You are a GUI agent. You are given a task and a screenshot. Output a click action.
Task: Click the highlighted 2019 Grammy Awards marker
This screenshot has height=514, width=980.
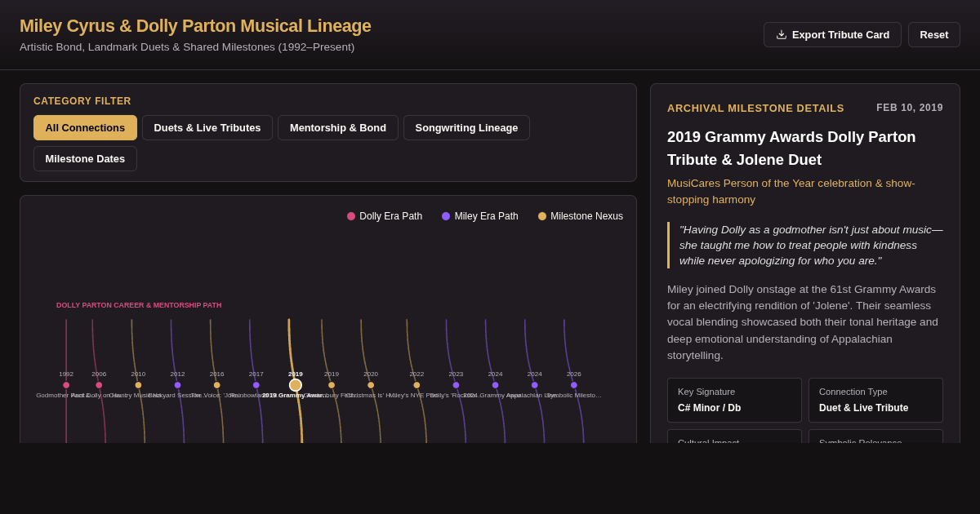[x=296, y=385]
